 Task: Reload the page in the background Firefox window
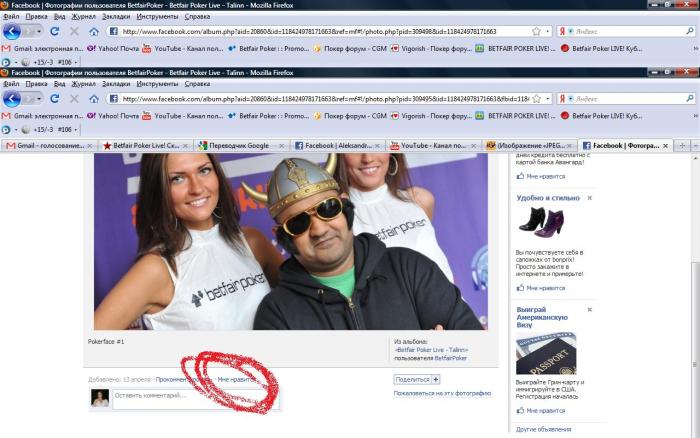(x=54, y=31)
